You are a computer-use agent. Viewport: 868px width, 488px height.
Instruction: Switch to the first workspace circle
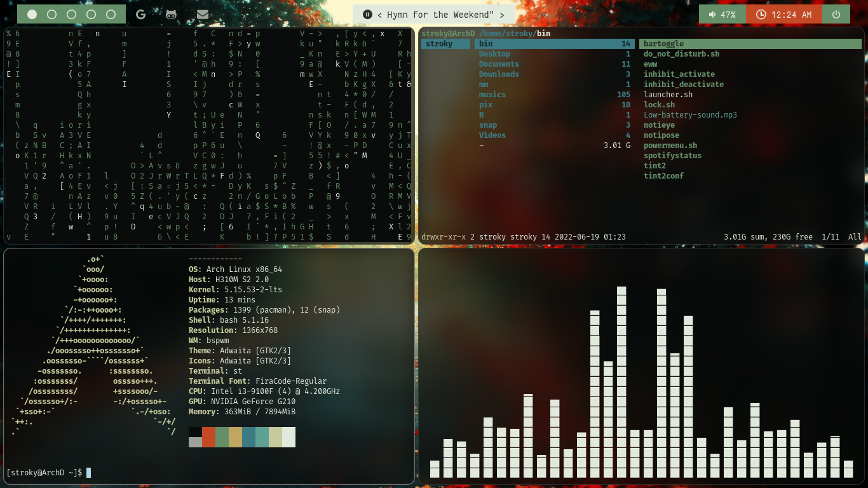coord(32,14)
